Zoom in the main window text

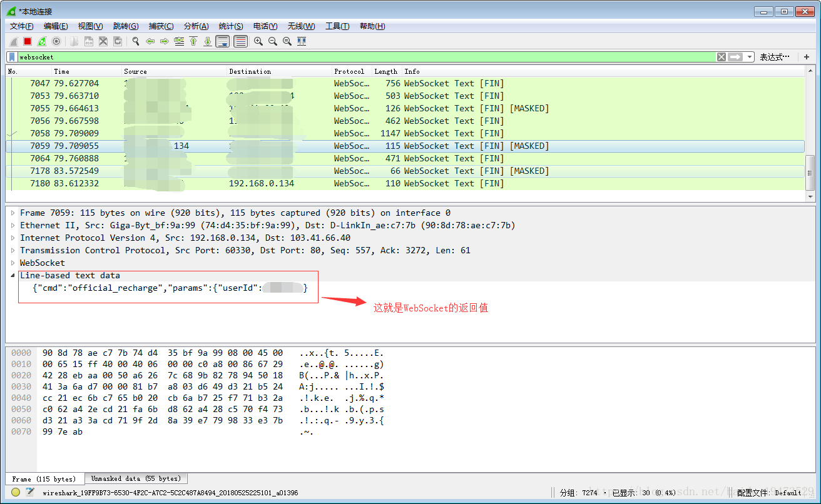point(258,41)
